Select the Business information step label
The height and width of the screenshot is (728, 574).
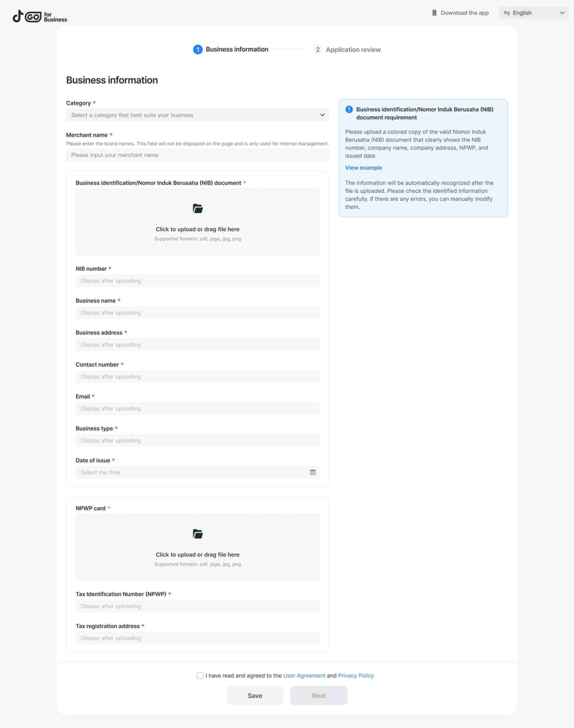(237, 49)
